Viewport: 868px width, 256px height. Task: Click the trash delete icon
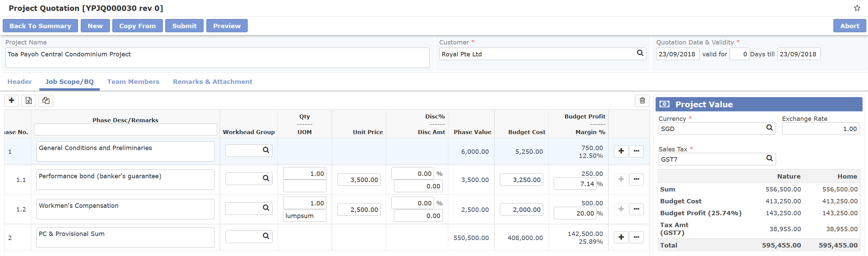[x=642, y=100]
